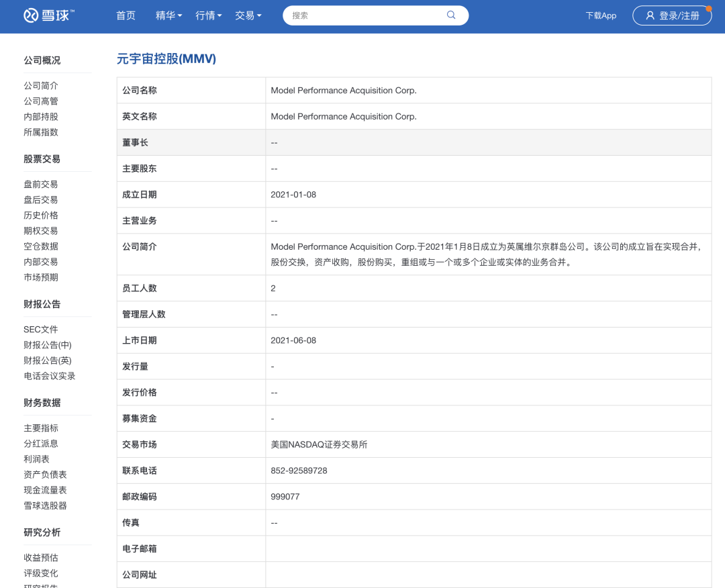This screenshot has height=588, width=725.
Task: Open 雪球选股器 sidebar link
Action: [x=46, y=505]
